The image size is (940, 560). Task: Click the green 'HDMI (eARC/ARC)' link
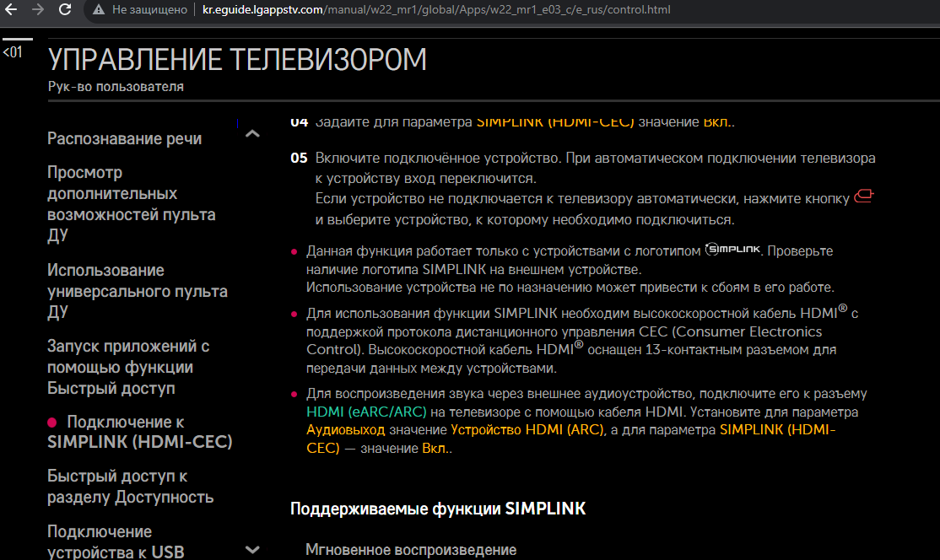click(368, 412)
